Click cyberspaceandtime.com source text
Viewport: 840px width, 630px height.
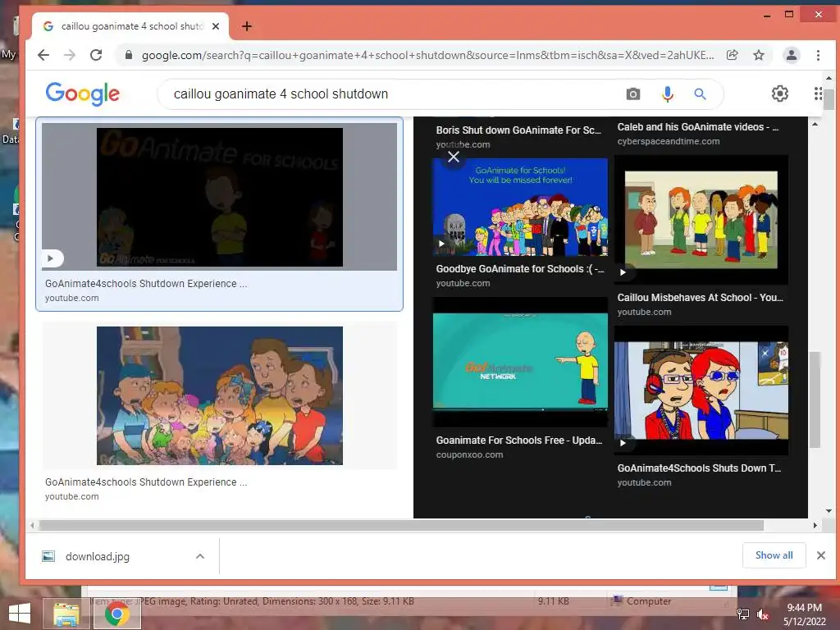coord(668,141)
